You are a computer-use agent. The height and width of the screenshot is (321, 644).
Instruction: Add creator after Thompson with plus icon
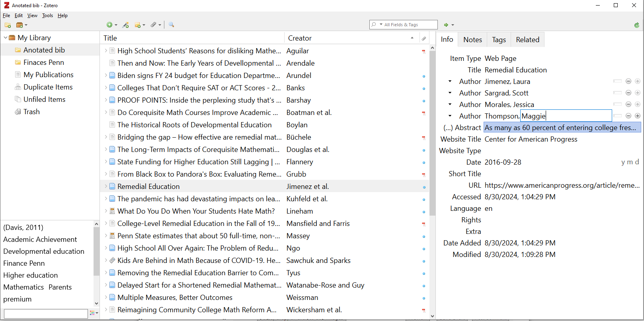click(638, 116)
